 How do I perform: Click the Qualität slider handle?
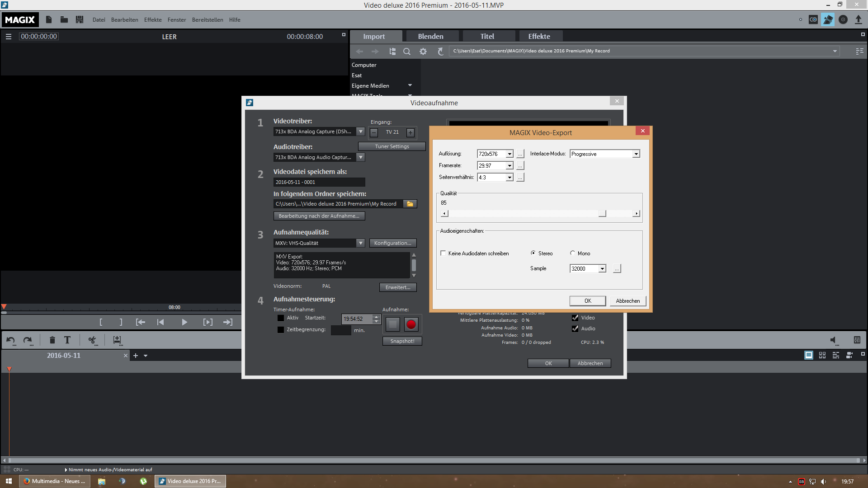[602, 213]
